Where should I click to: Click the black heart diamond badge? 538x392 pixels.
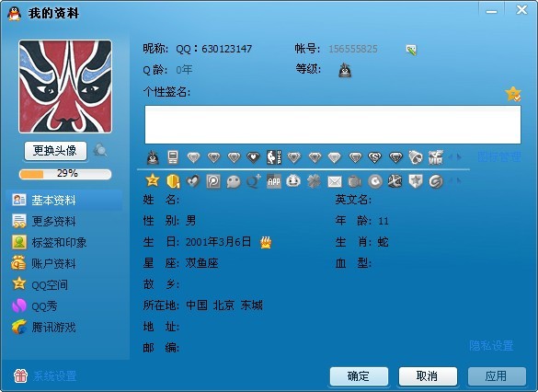(253, 157)
